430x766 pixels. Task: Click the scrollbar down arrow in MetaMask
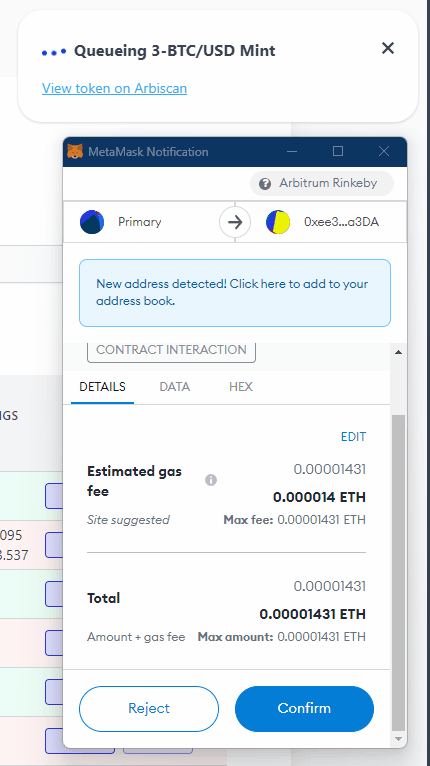[399, 739]
